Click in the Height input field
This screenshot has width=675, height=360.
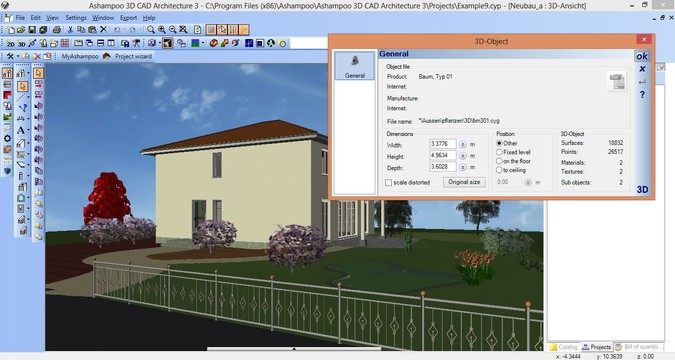point(443,155)
